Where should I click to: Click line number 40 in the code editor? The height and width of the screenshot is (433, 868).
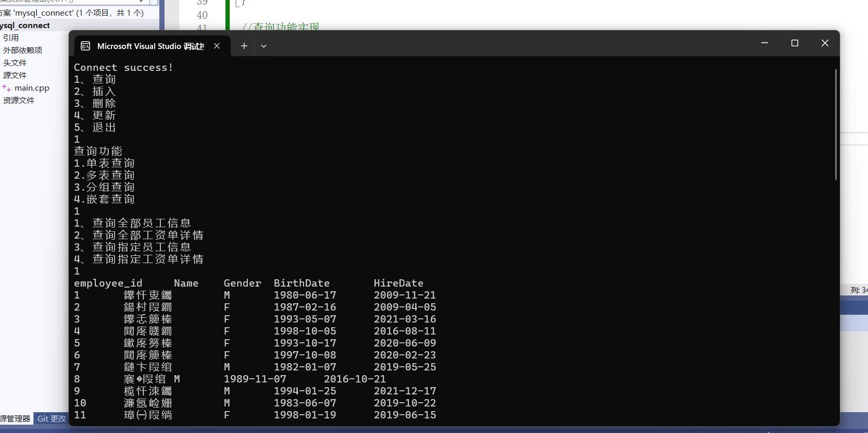pyautogui.click(x=202, y=15)
